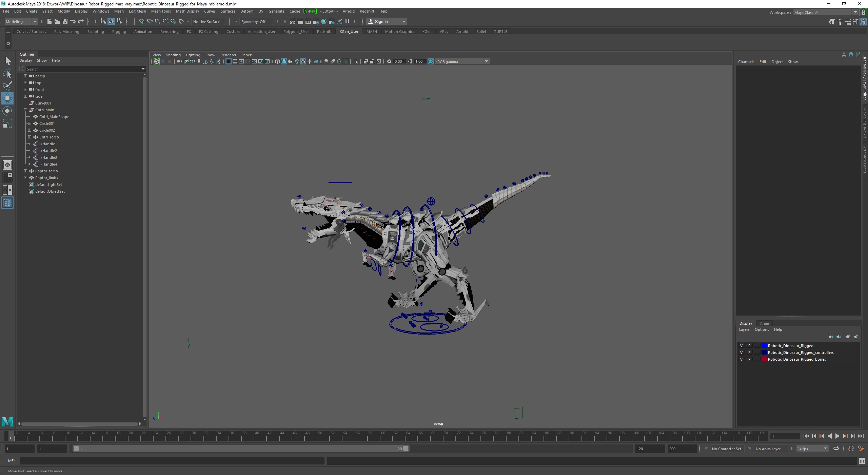868x475 pixels.
Task: Open the Workspace Maya Classic dropdown
Action: click(826, 13)
